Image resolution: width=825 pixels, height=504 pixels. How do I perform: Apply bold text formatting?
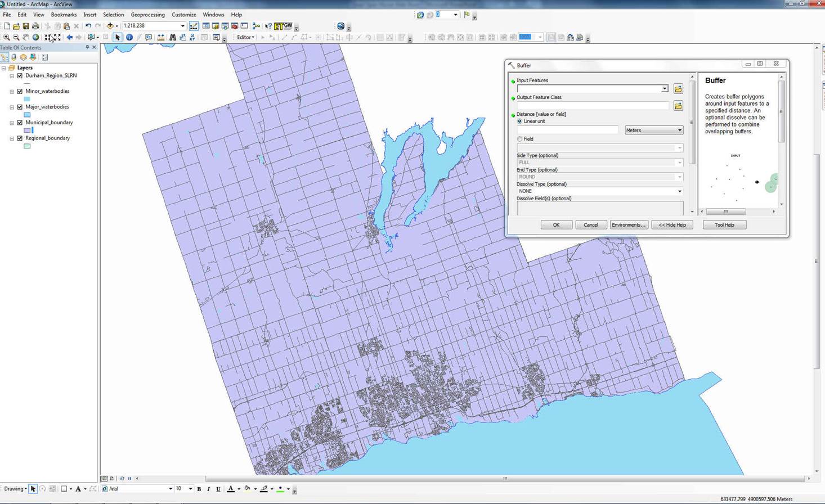click(199, 489)
